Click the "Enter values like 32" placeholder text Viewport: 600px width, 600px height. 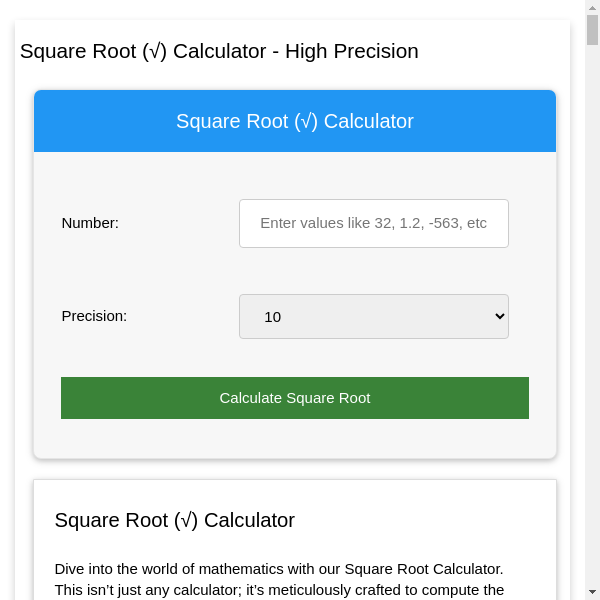pyautogui.click(x=373, y=223)
